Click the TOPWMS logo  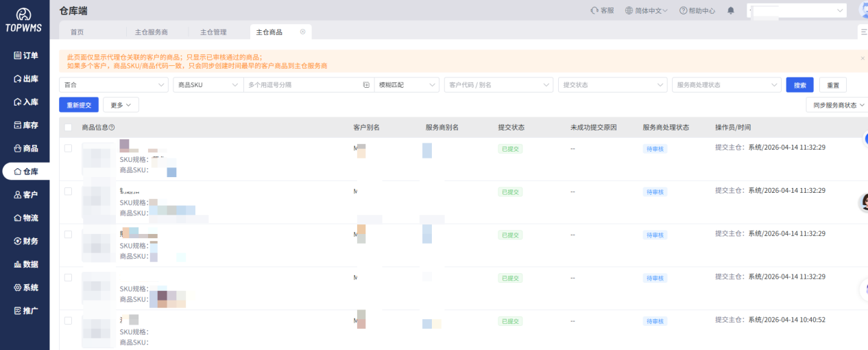coord(24,21)
